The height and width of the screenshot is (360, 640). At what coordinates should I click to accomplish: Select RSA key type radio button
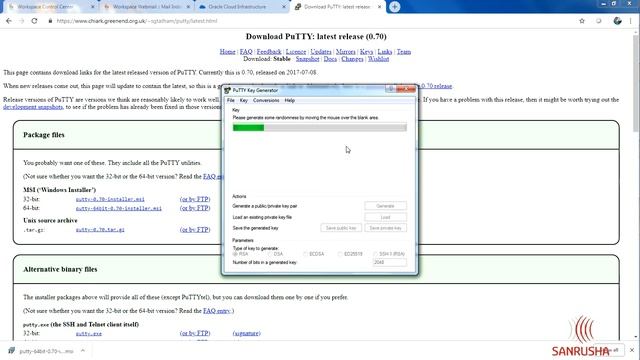pos(236,254)
